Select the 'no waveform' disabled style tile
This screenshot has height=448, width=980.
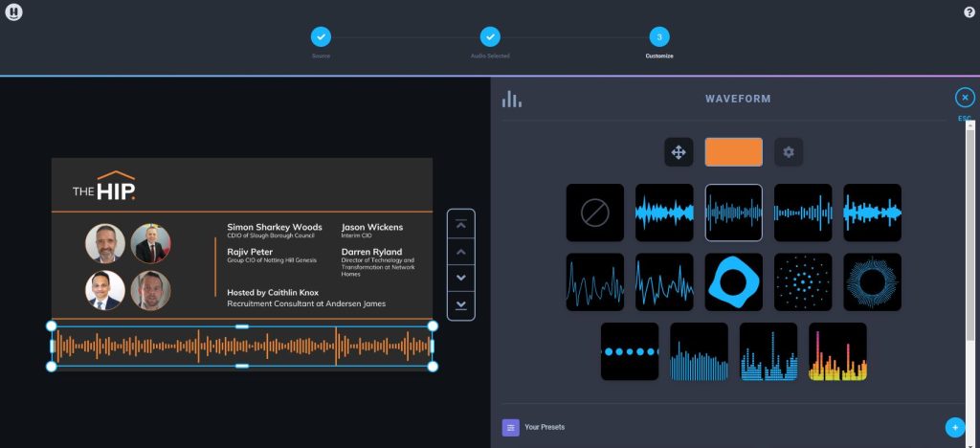point(595,213)
